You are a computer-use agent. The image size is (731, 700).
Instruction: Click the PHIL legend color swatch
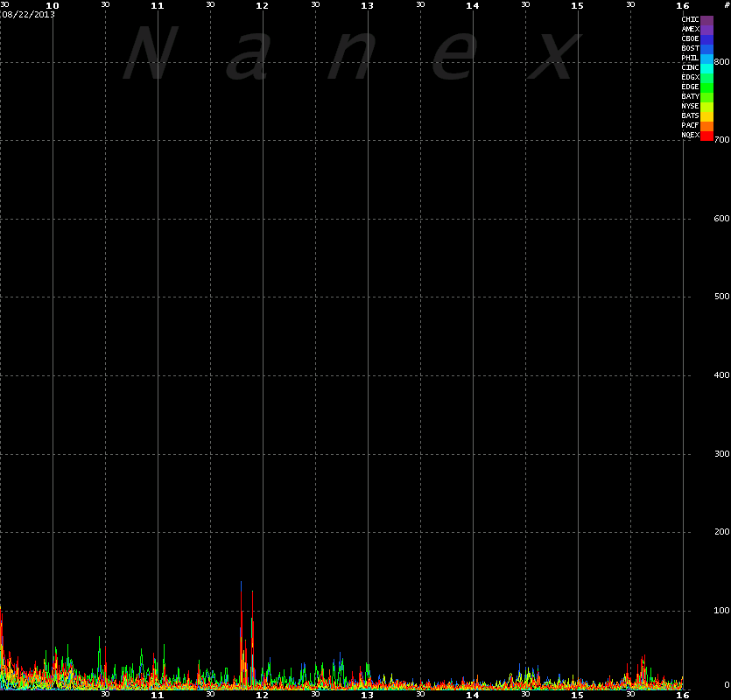(706, 59)
